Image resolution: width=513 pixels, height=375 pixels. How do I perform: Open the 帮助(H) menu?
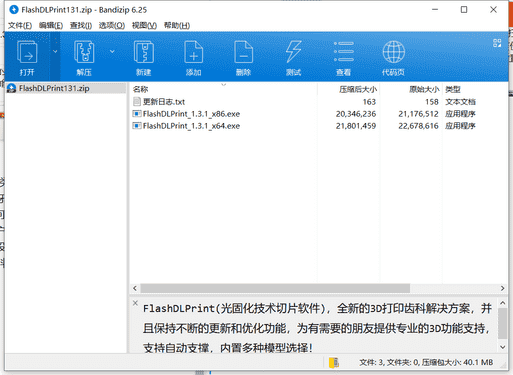[177, 25]
